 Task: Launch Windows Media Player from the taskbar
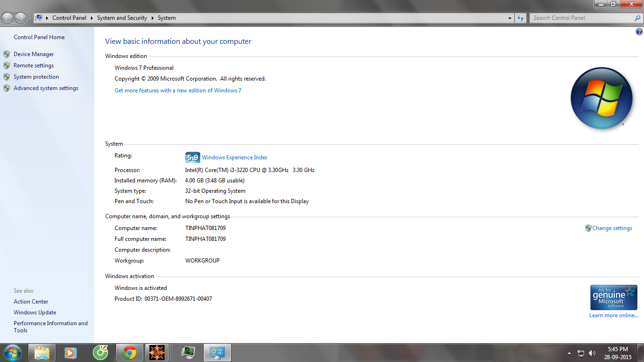71,353
